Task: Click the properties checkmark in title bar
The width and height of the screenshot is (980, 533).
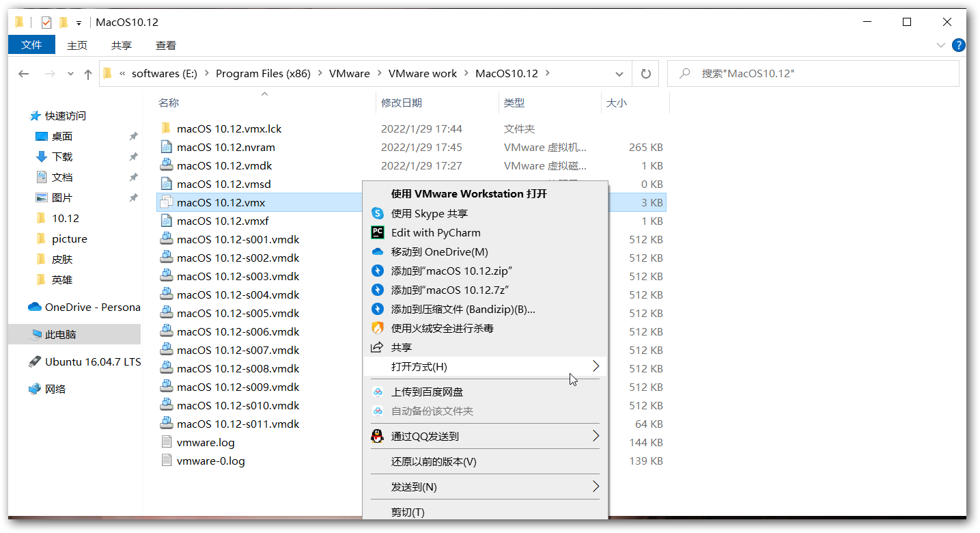Action: (x=46, y=23)
